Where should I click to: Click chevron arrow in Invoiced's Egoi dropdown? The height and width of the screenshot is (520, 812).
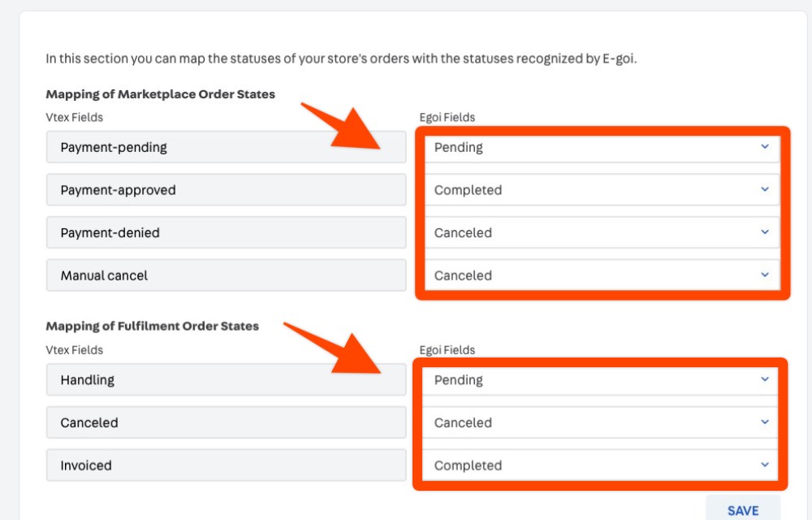764,465
